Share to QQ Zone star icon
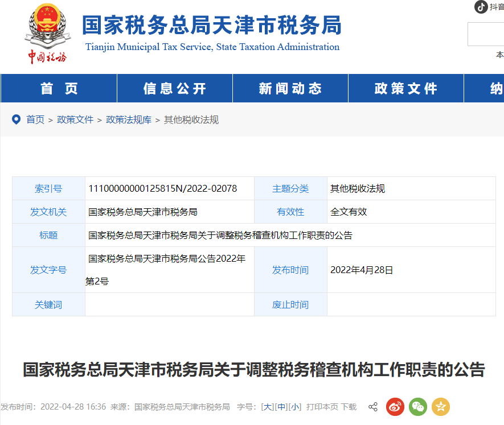This screenshot has height=425, width=504. tap(441, 407)
